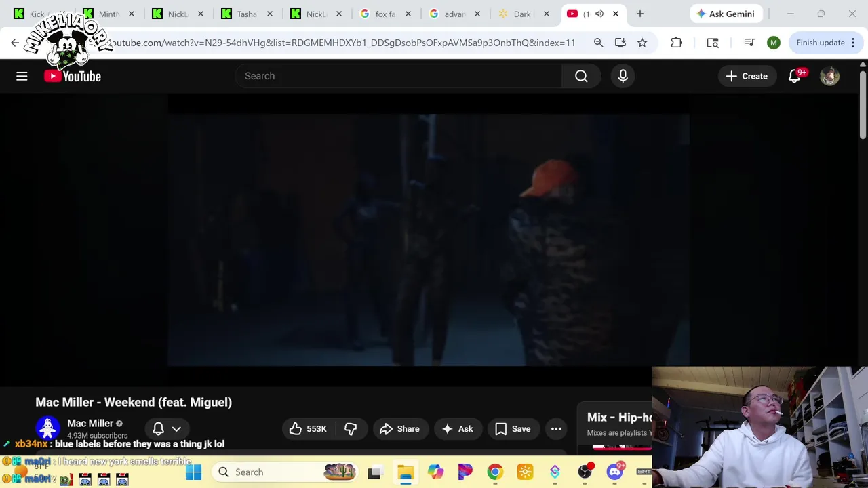
Task: Open OBS Studio from the taskbar
Action: [585, 472]
